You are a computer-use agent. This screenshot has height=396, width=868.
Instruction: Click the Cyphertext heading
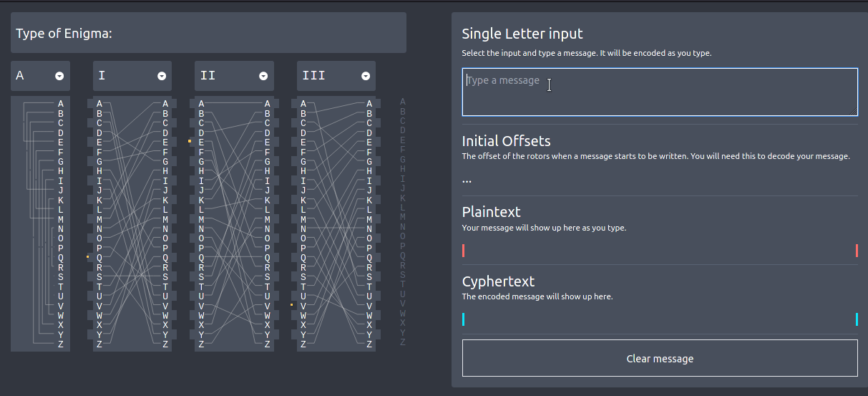(498, 281)
